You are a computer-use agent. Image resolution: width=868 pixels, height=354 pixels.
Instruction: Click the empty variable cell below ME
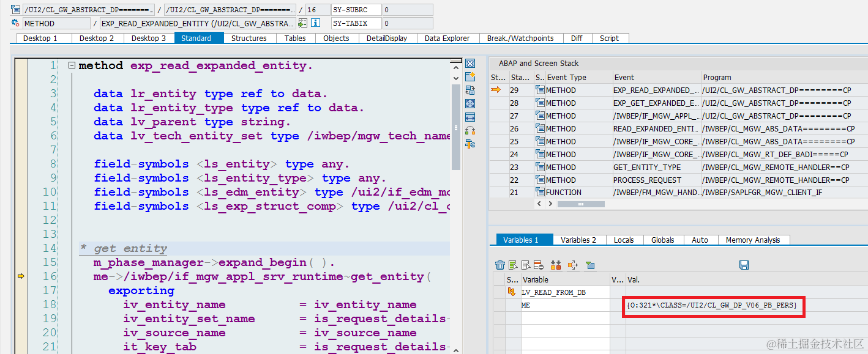[565, 317]
